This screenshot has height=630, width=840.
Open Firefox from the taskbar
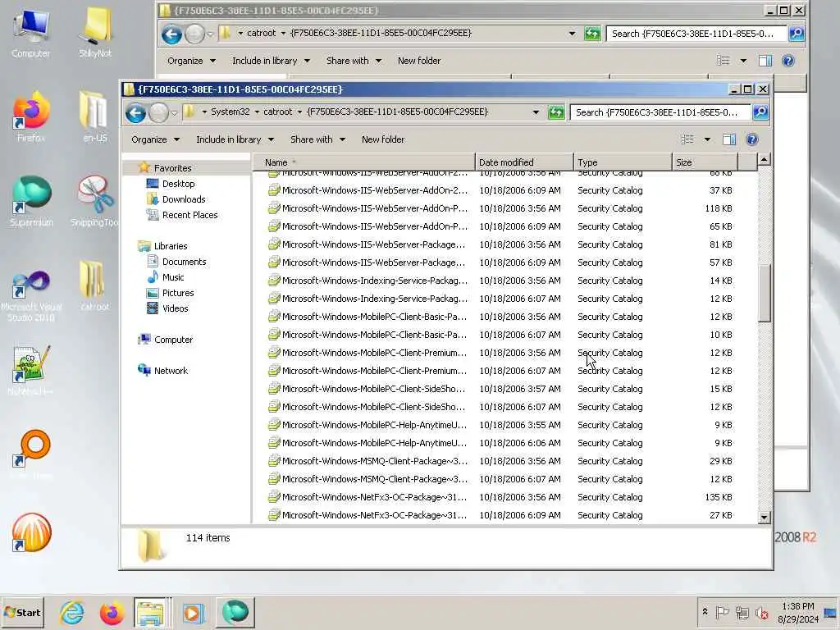[112, 613]
